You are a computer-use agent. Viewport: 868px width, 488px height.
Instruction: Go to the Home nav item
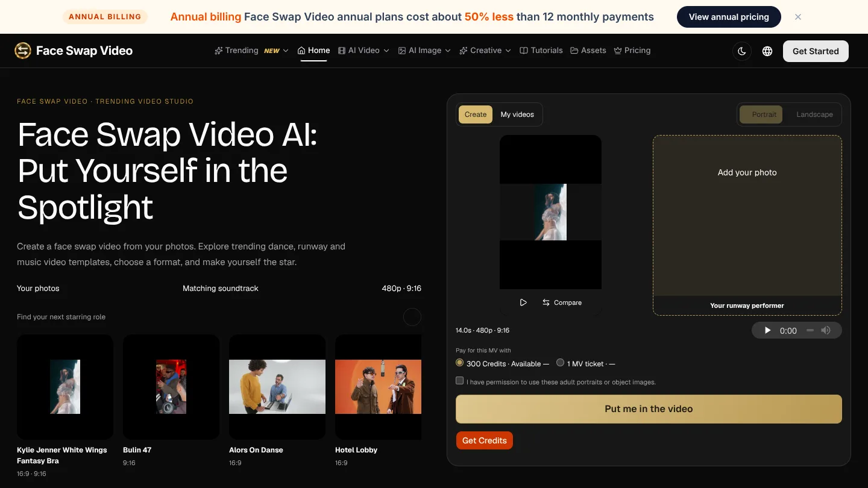coord(313,51)
